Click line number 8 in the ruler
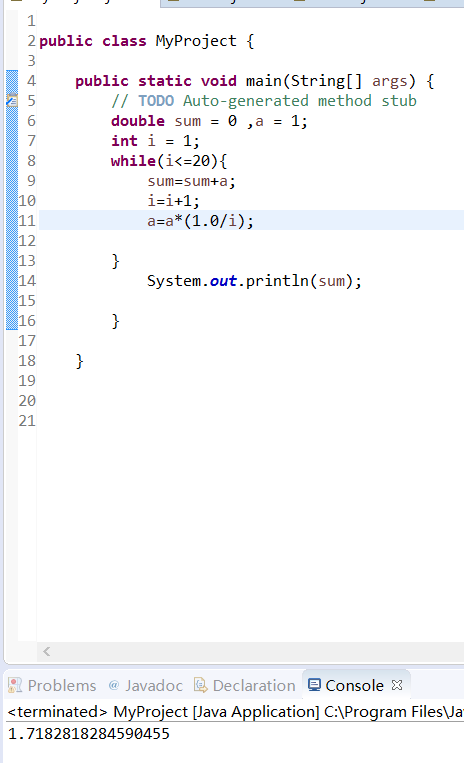 click(31, 161)
